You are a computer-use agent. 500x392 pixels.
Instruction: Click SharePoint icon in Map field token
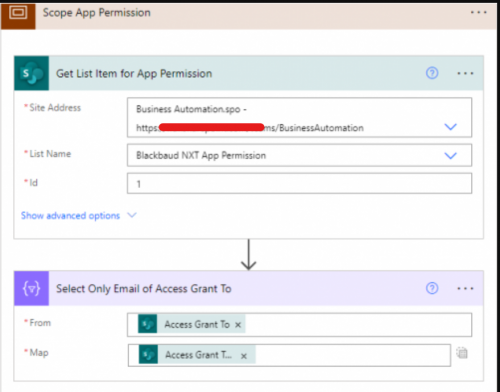[148, 355]
